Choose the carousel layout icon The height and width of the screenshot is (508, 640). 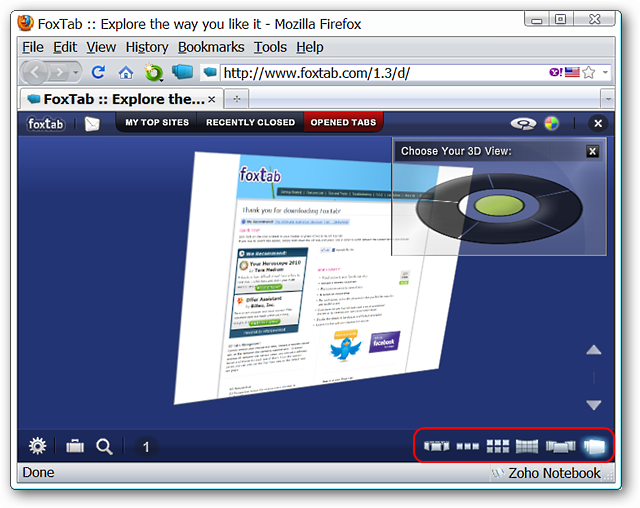click(436, 446)
